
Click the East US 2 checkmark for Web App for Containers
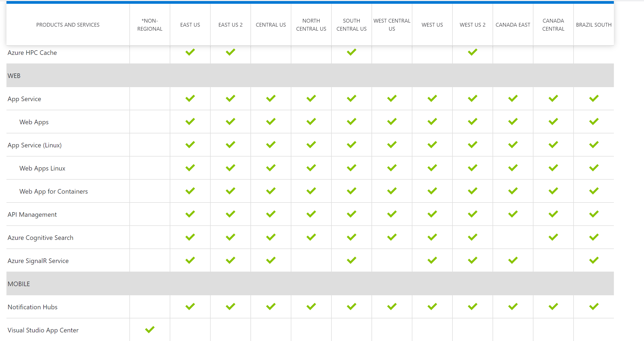coord(230,191)
